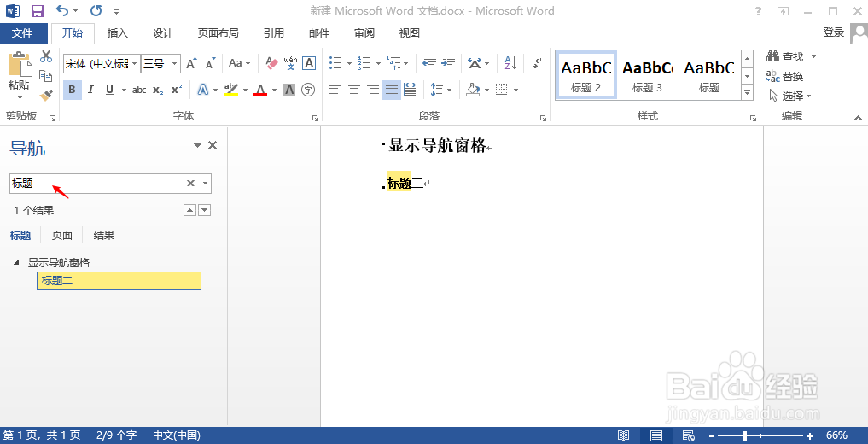Go to the next search result arrow

pos(204,210)
